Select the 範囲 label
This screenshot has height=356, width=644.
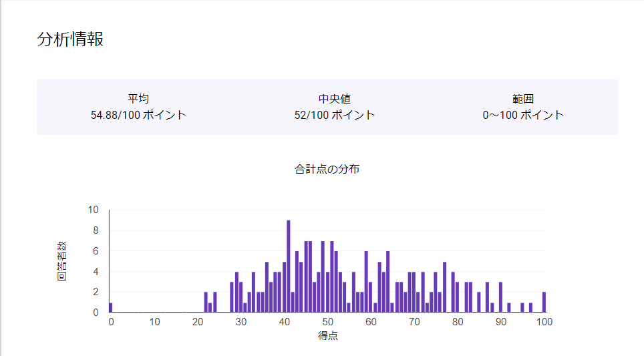click(523, 99)
